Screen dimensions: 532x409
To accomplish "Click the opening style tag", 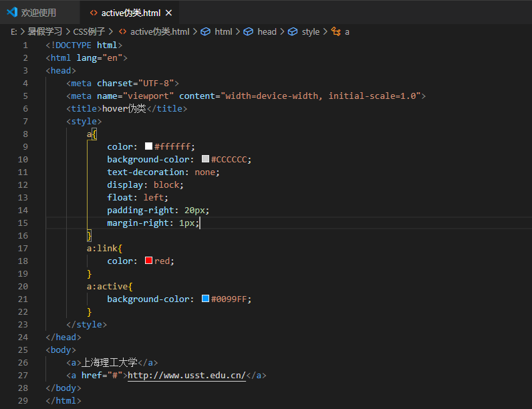I will [84, 122].
